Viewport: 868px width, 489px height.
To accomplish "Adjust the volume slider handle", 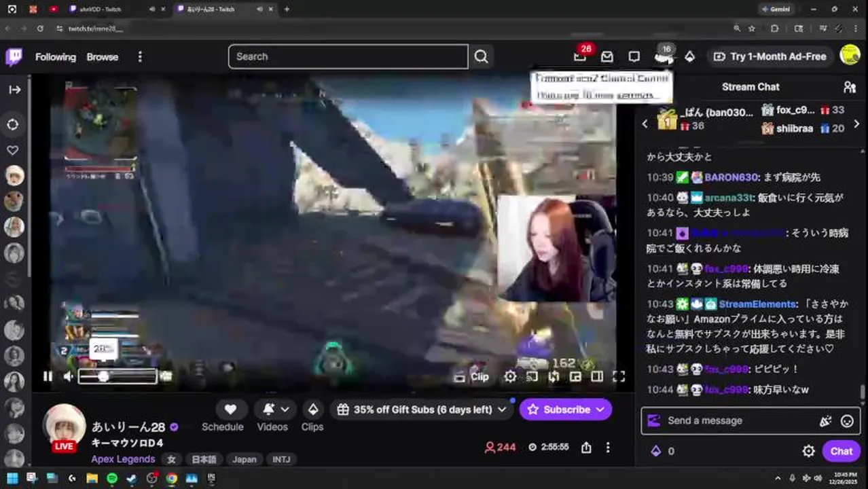I will [x=103, y=376].
